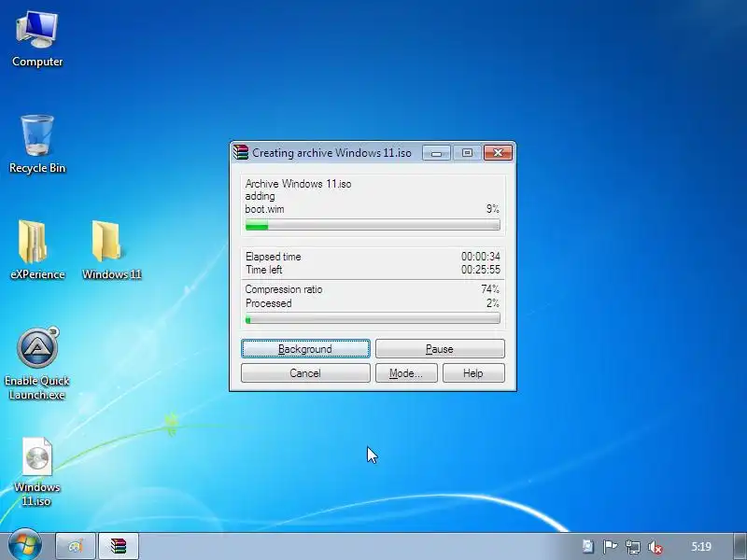Select the Windows 11 folder on desktop
The width and height of the screenshot is (747, 560).
click(111, 250)
